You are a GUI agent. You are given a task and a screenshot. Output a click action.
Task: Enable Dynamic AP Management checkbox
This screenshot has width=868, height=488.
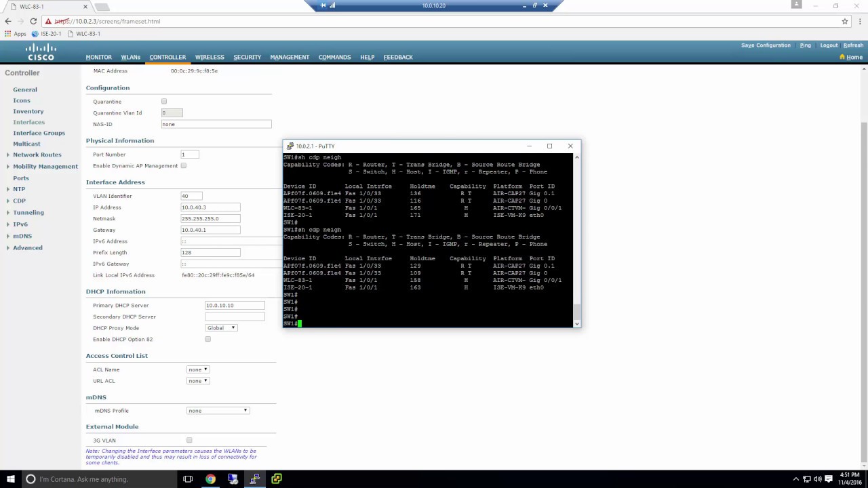point(184,166)
